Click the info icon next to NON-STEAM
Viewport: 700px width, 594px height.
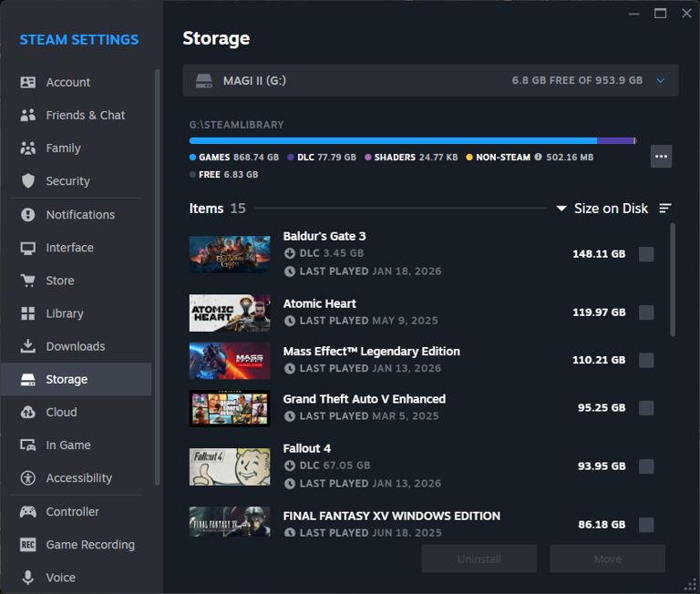coord(538,157)
